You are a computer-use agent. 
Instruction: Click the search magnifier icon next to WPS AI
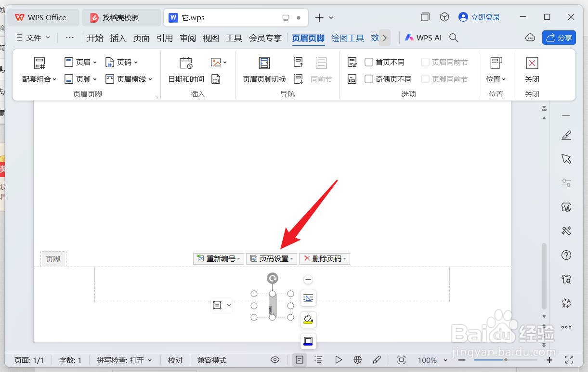click(x=453, y=38)
